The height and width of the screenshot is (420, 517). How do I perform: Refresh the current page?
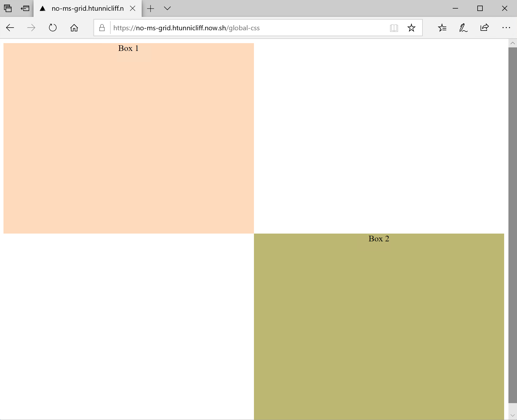[53, 28]
